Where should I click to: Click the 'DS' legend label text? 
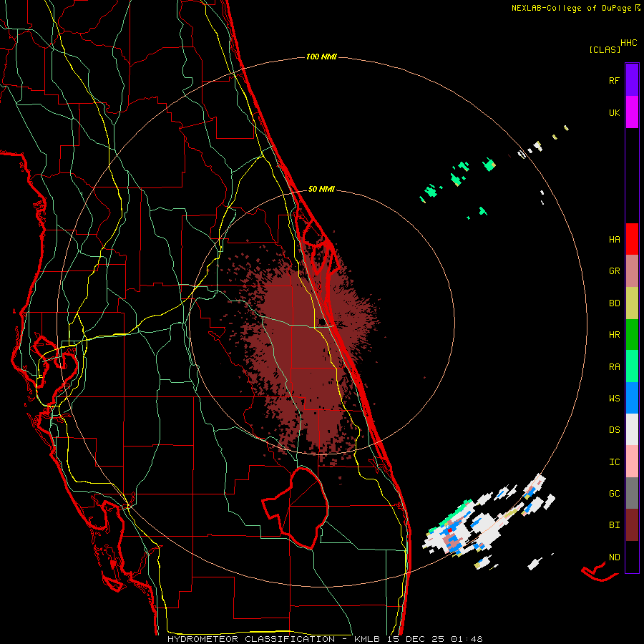click(614, 430)
